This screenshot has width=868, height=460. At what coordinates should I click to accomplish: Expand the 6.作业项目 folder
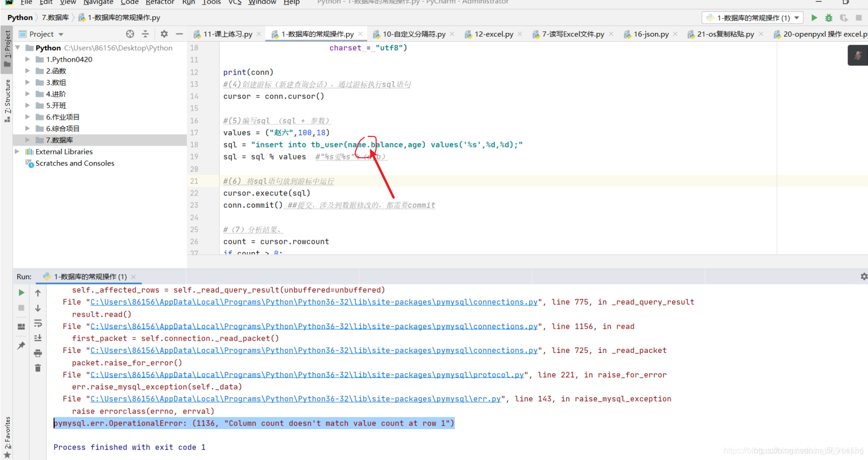point(27,117)
